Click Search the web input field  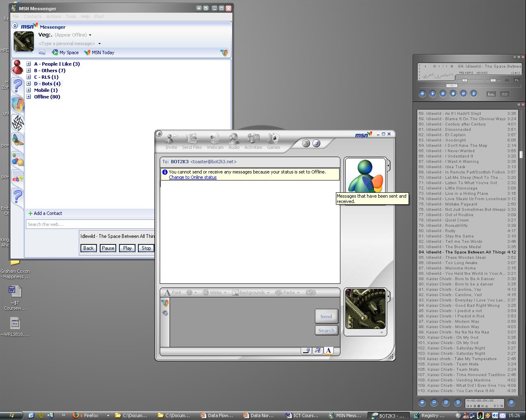tap(90, 224)
